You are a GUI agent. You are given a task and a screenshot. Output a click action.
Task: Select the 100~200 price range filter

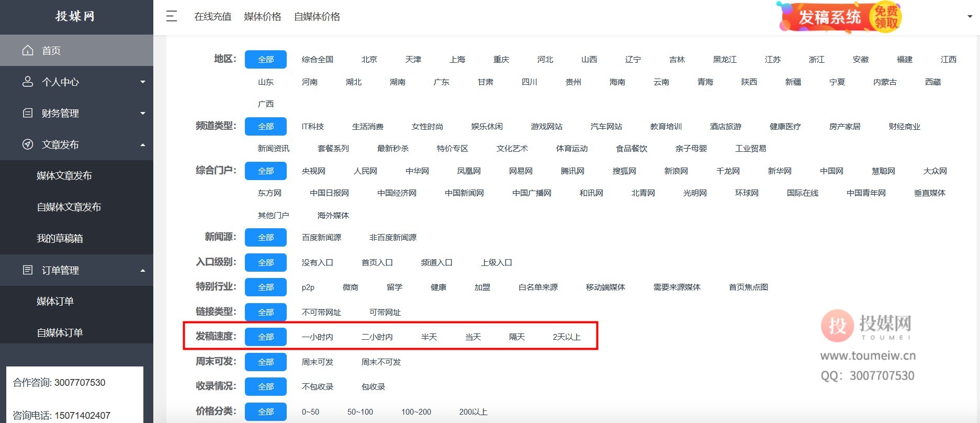click(416, 412)
